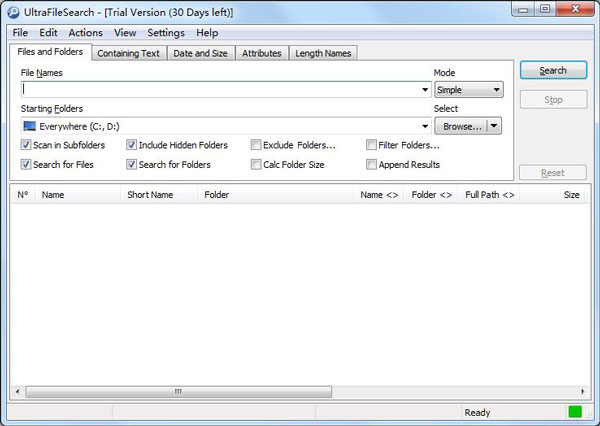The height and width of the screenshot is (426, 600).
Task: Click inside the File Names input field
Action: coord(221,89)
